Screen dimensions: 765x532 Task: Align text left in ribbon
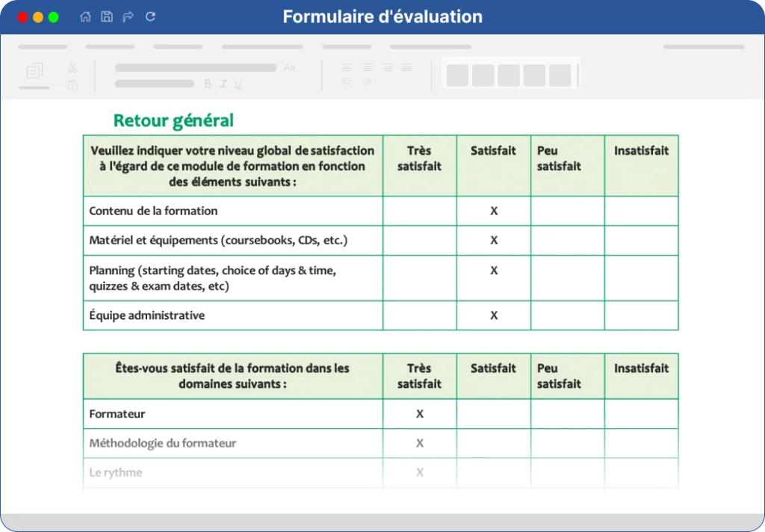[347, 67]
